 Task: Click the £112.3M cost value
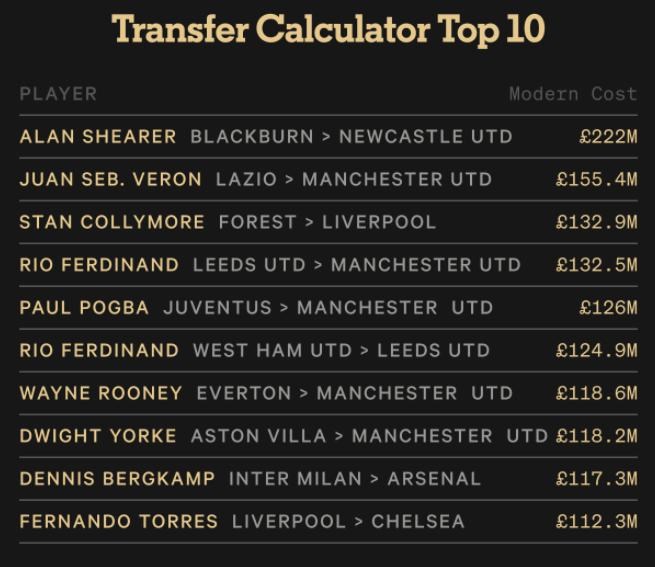coord(596,522)
